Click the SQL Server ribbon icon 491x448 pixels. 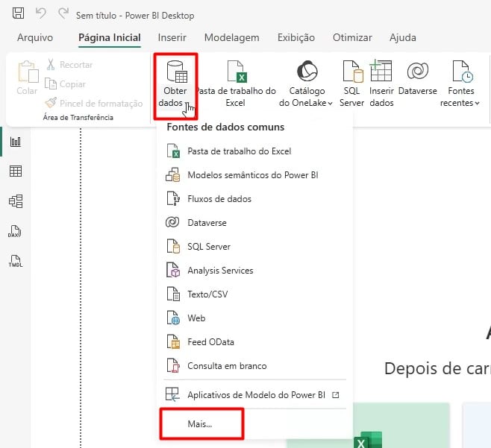click(353, 72)
